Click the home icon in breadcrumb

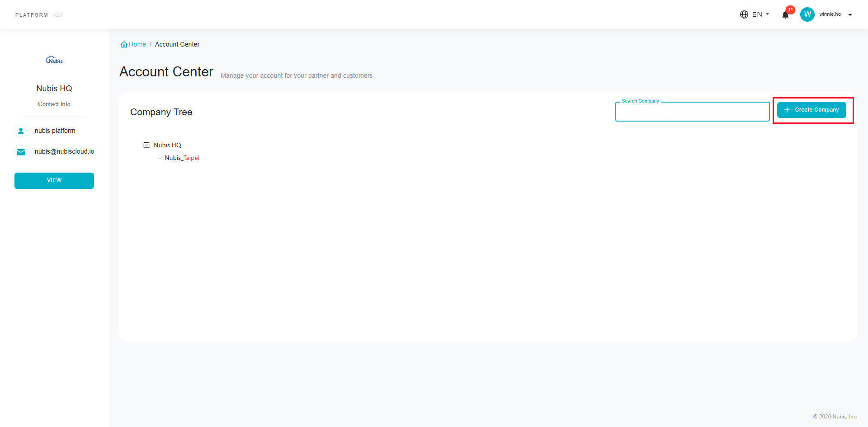coord(124,44)
